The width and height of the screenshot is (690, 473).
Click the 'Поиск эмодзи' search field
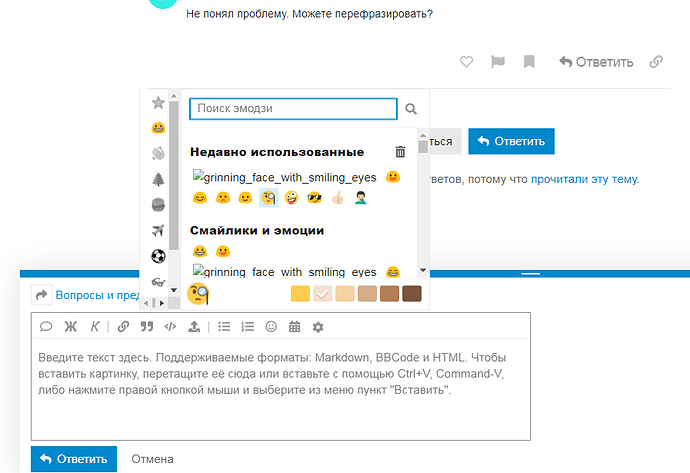coord(293,109)
